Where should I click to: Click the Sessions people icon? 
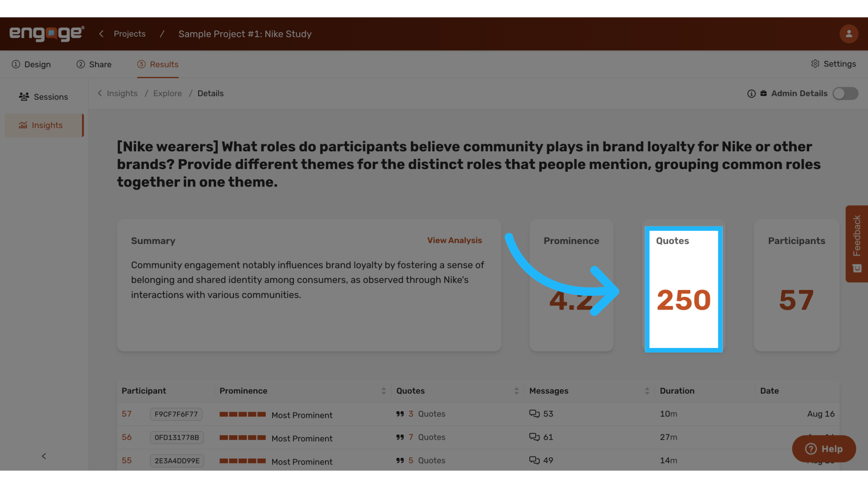[24, 97]
